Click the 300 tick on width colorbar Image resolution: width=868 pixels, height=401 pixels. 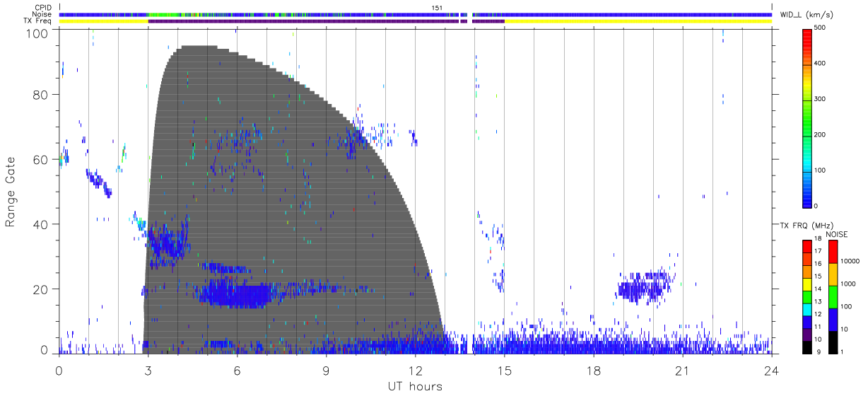click(820, 99)
